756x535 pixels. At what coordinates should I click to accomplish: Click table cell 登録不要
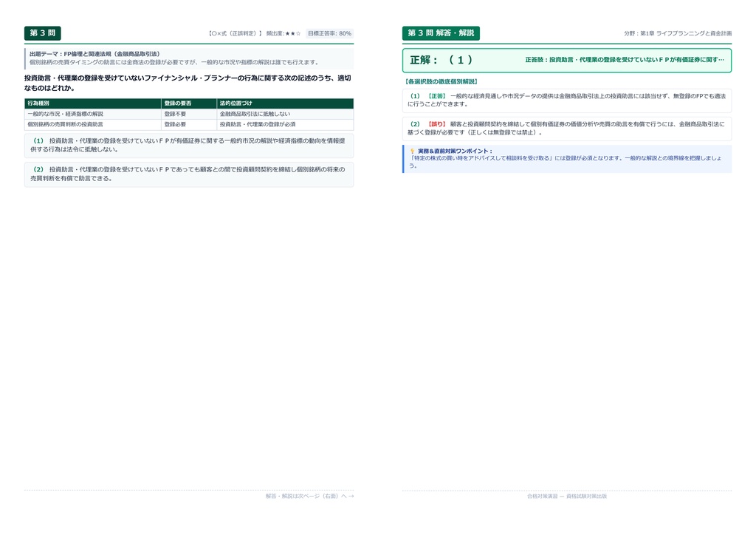tap(188, 114)
